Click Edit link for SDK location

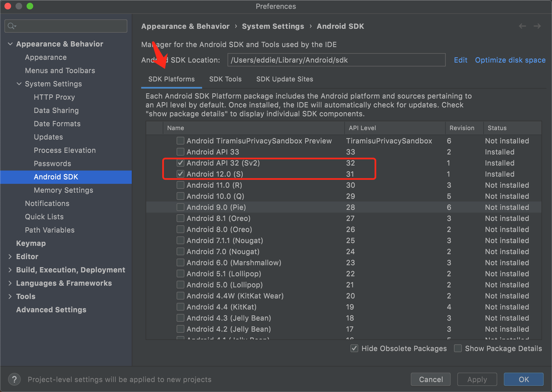[x=461, y=60]
